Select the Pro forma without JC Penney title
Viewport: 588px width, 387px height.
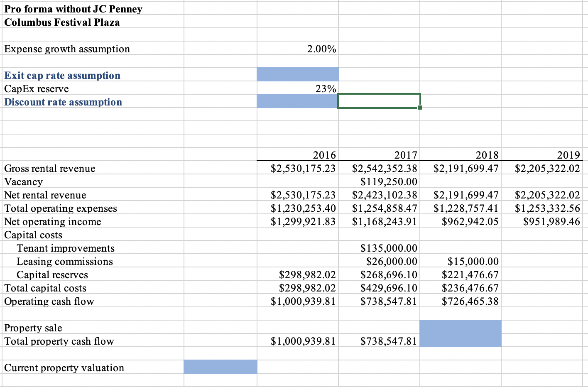click(x=73, y=9)
